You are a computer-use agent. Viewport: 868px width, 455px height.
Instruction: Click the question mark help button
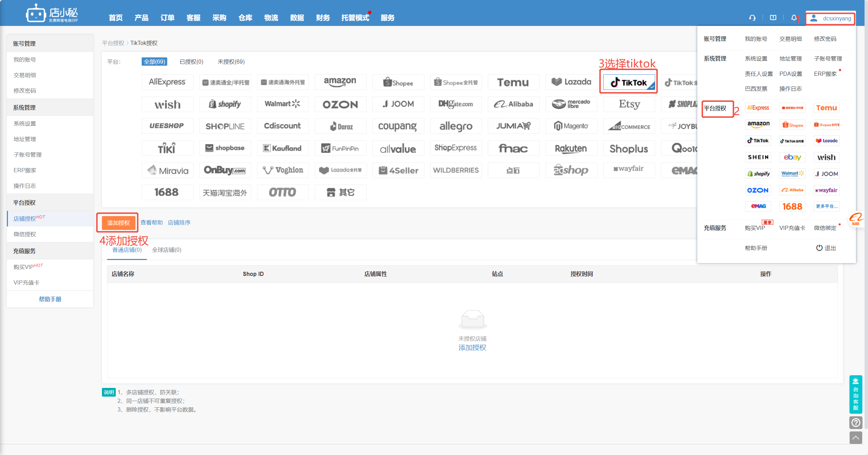click(856, 423)
